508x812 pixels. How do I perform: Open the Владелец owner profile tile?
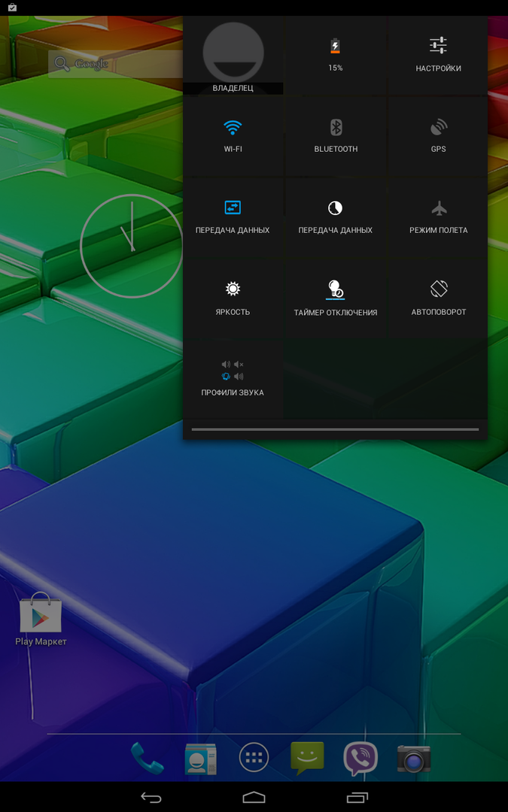click(233, 56)
